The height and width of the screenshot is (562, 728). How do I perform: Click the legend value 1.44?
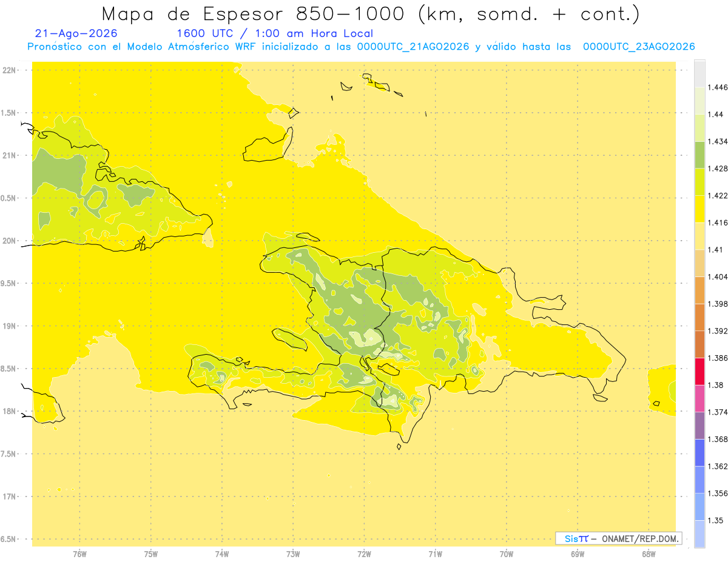[x=715, y=115]
